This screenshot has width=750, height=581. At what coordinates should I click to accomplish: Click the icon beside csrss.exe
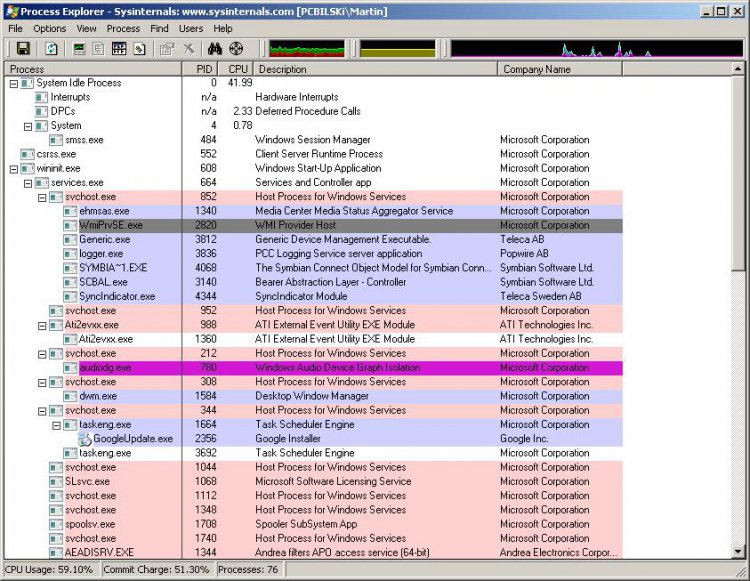pyautogui.click(x=27, y=154)
